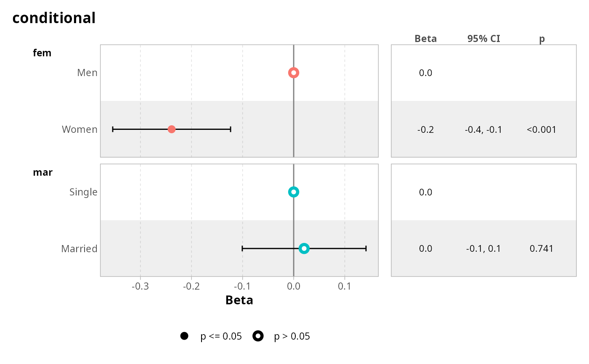Click the Men coefficient point marker
This screenshot has height=364, width=589.
click(294, 73)
